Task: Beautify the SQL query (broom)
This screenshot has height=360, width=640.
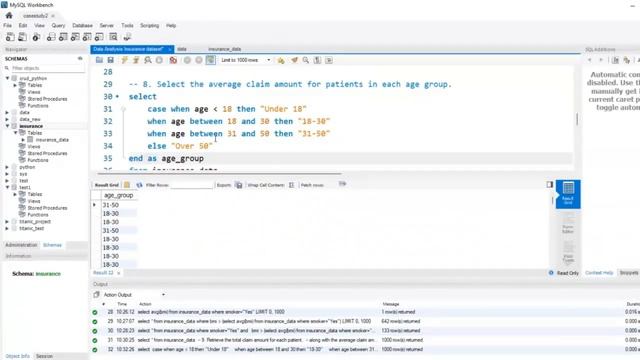Action: [x=294, y=60]
